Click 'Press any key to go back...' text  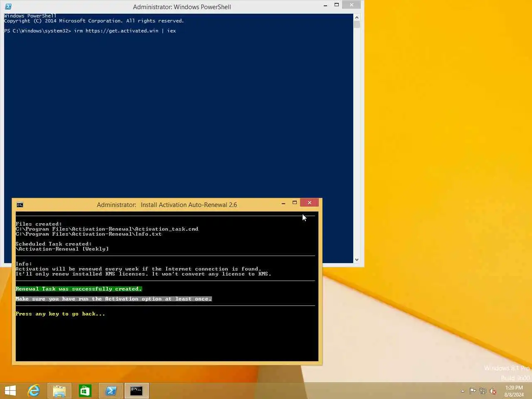[x=60, y=314]
